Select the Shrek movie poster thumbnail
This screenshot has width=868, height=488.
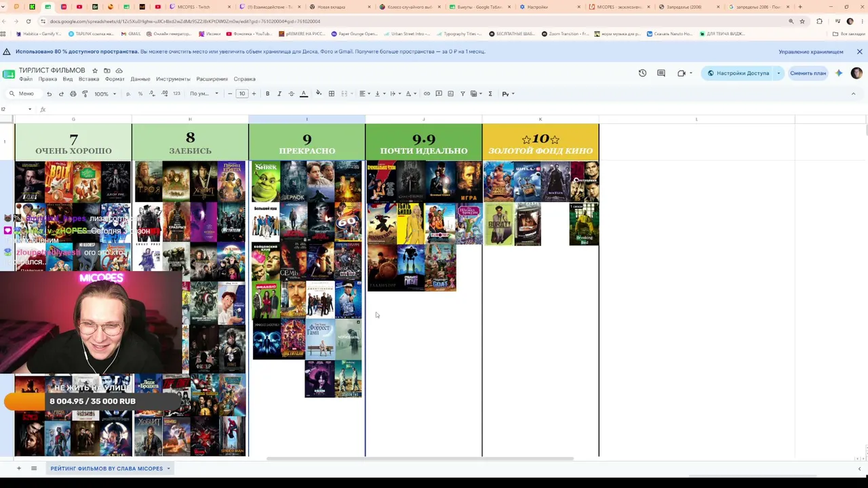pos(266,181)
